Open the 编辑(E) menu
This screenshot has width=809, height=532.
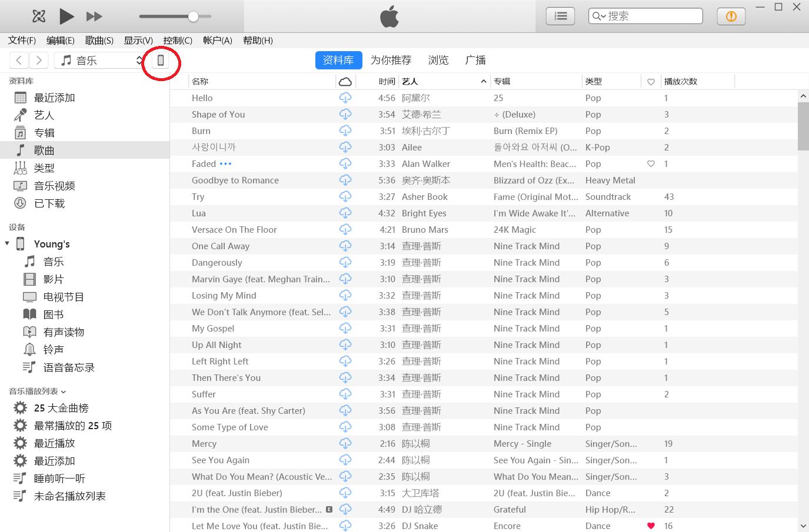point(61,41)
